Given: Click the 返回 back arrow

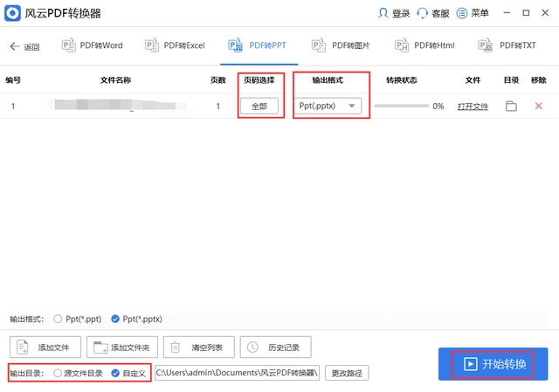Looking at the screenshot, I should (15, 46).
